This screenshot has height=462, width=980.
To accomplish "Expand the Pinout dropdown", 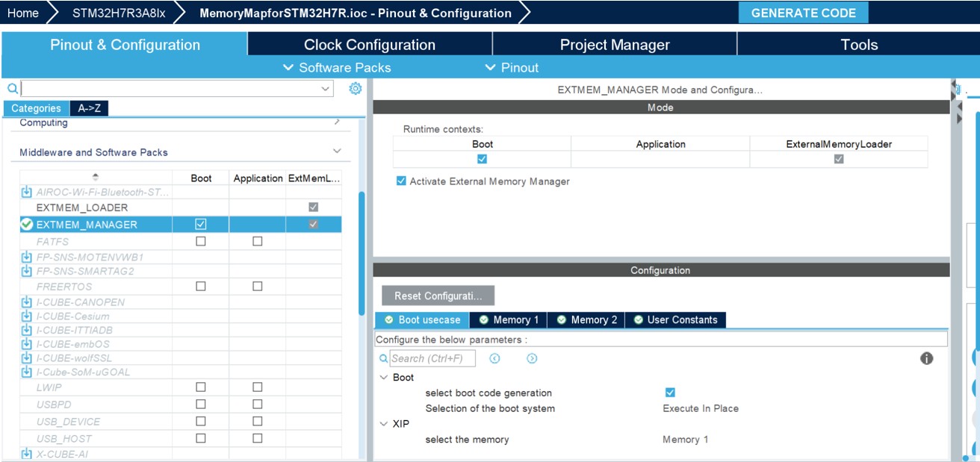I will tap(512, 67).
